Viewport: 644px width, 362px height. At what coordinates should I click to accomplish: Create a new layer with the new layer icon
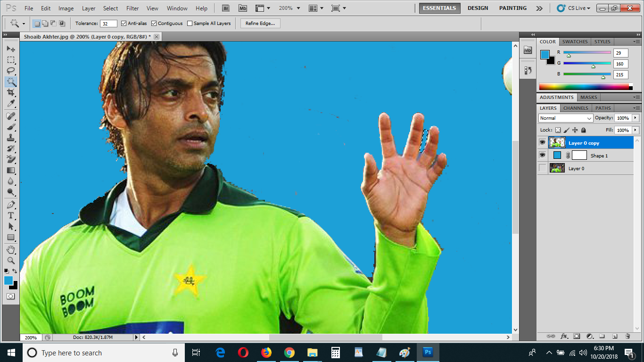click(615, 336)
